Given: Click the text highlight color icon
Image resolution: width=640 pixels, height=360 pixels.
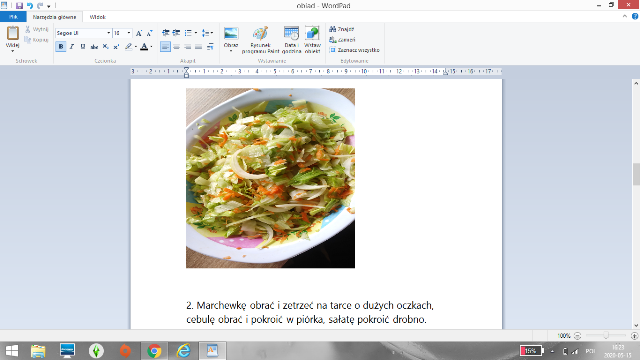Looking at the screenshot, I should tap(129, 47).
